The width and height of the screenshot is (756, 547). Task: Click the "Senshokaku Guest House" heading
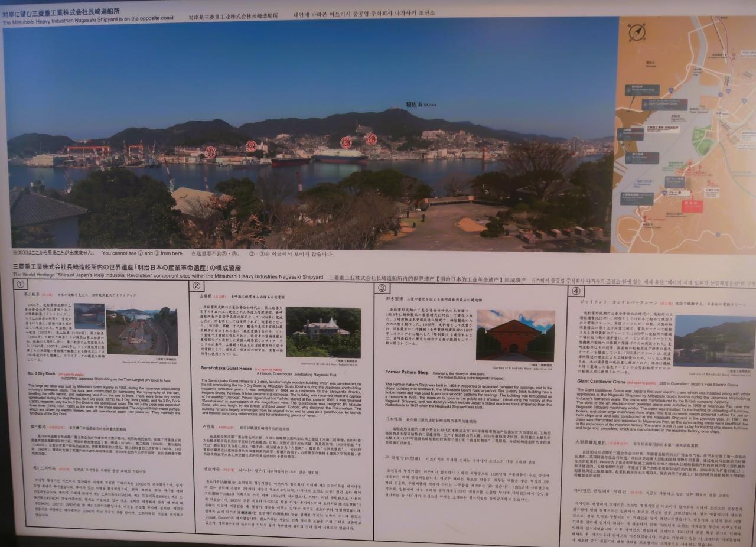[x=227, y=368]
